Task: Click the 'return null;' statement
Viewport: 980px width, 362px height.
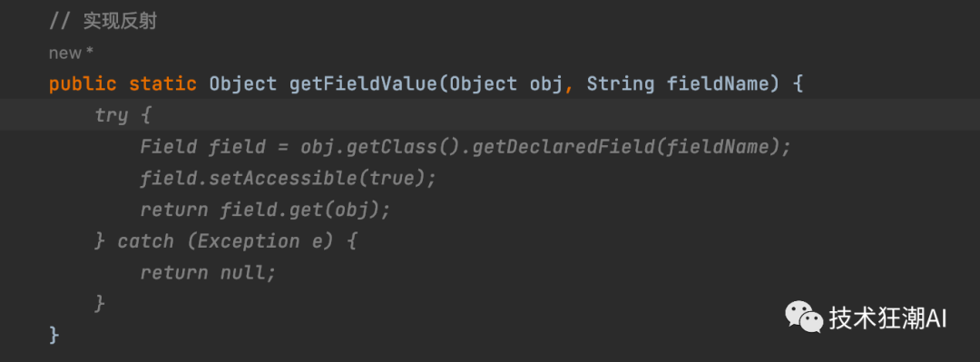Action: coord(208,272)
